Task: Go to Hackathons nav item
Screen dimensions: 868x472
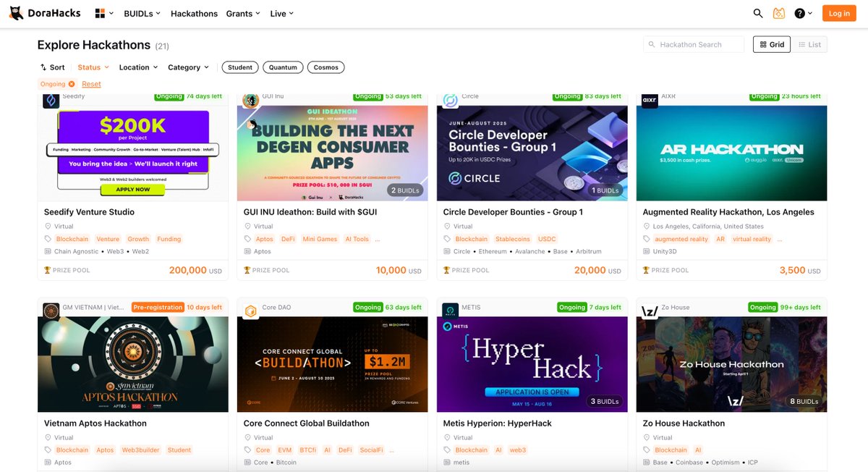Action: (194, 13)
